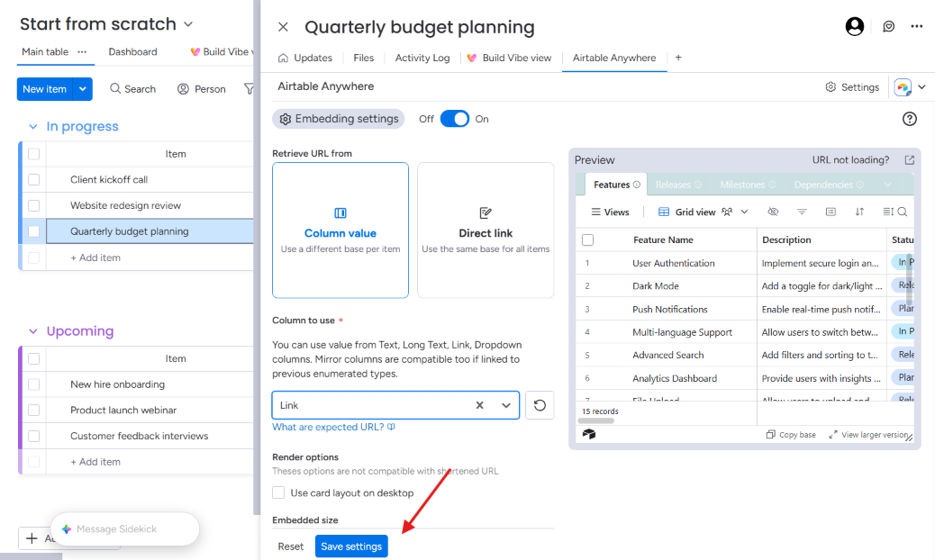
Task: Refresh the column list
Action: [x=540, y=405]
